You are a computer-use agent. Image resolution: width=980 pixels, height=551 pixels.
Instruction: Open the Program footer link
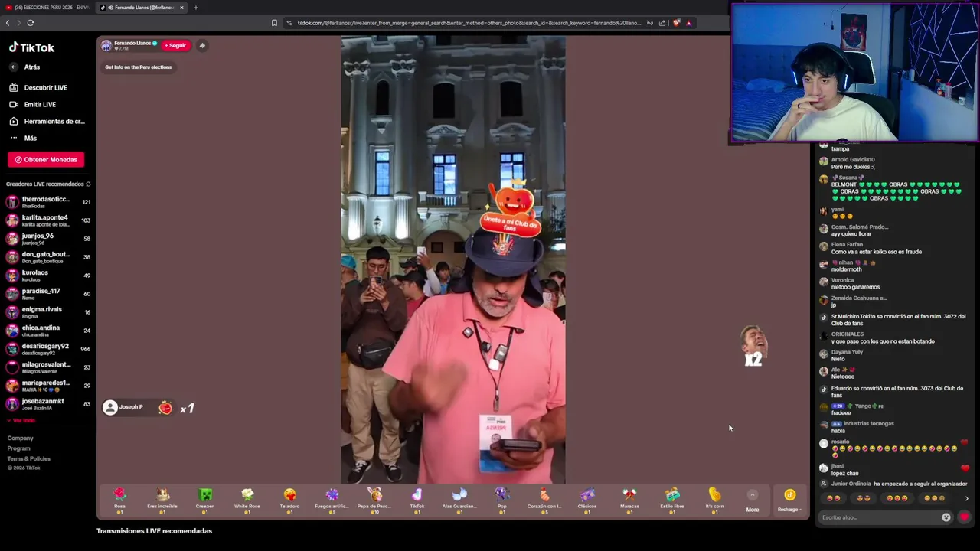tap(19, 448)
